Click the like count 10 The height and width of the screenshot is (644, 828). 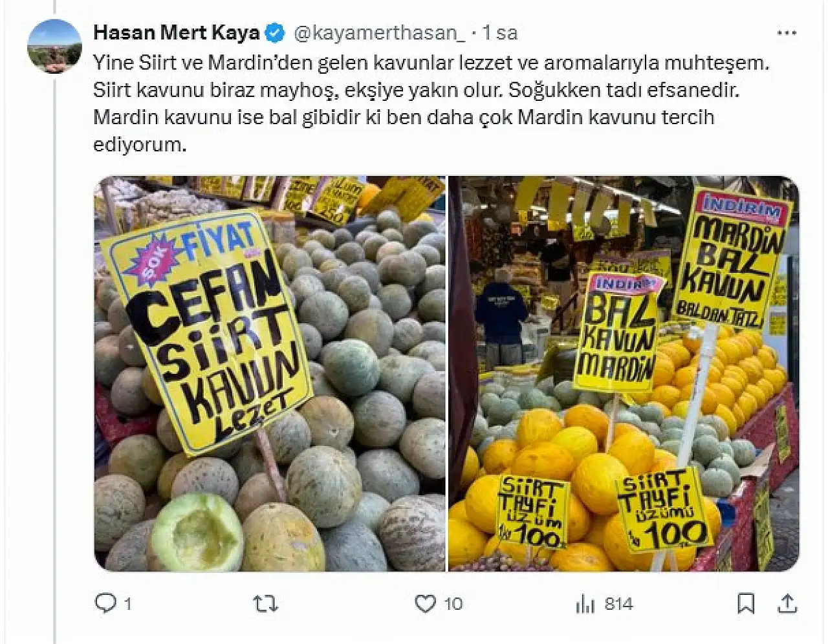[x=453, y=604]
